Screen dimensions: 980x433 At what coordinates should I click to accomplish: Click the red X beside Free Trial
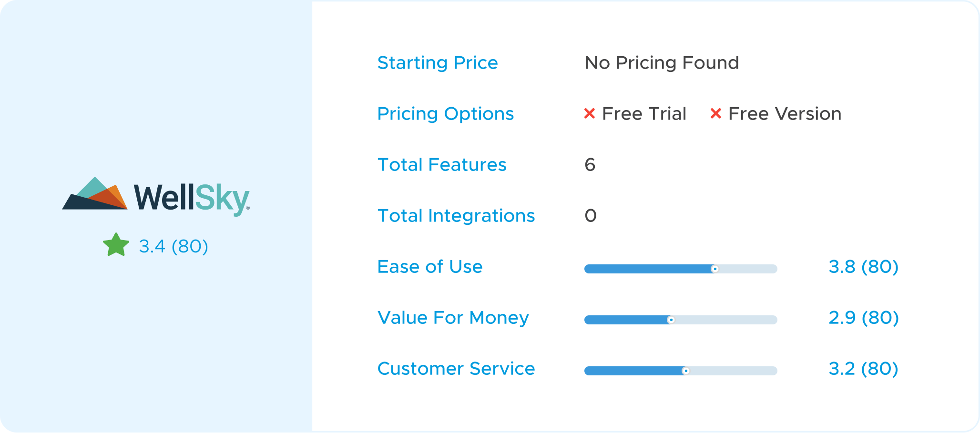coord(590,113)
